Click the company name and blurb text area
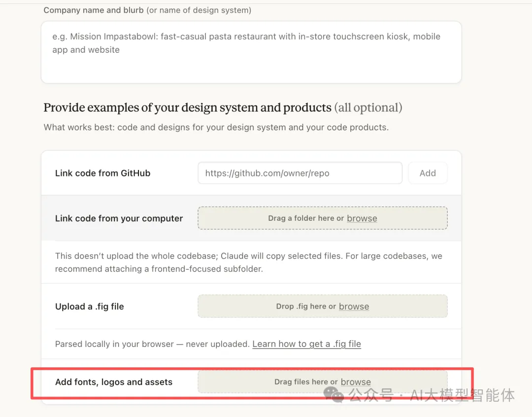Screen dimensions: 532x417 (251, 52)
